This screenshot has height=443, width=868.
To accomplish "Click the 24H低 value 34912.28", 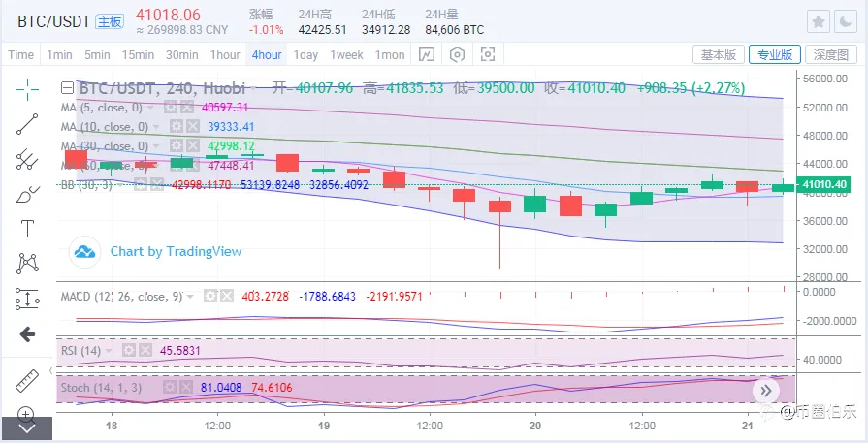I will coord(386,30).
